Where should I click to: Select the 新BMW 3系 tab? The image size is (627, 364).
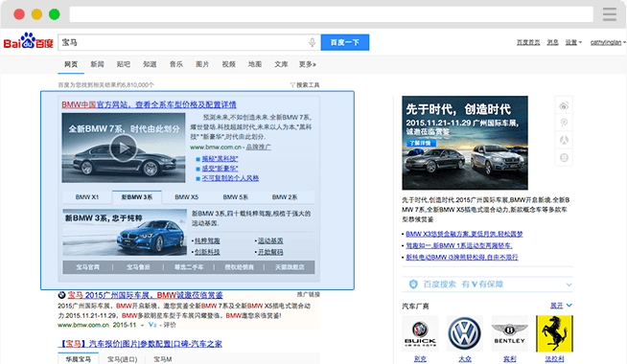point(137,197)
